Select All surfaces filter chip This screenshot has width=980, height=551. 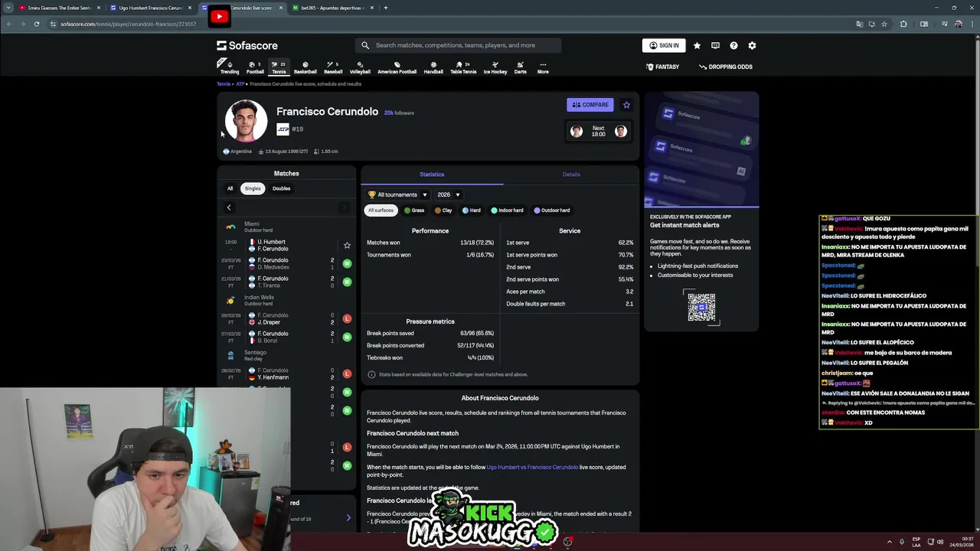(x=381, y=210)
